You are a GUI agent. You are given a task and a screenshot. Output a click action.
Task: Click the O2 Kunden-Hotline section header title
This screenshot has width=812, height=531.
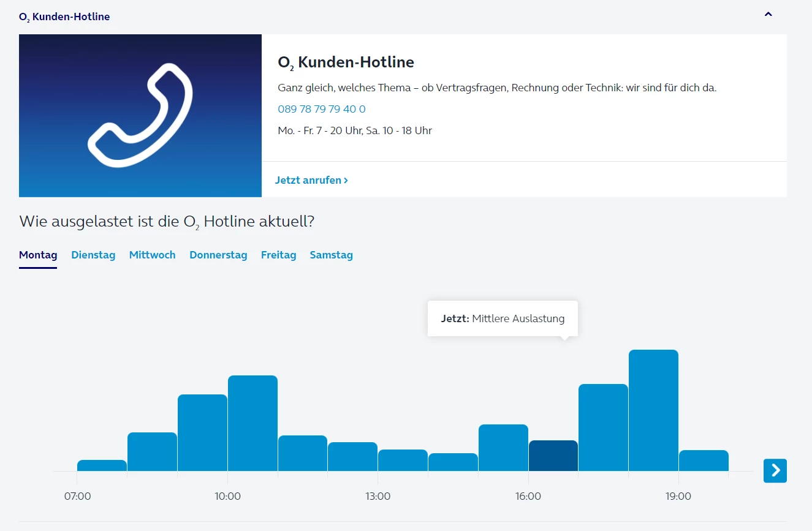(x=64, y=17)
